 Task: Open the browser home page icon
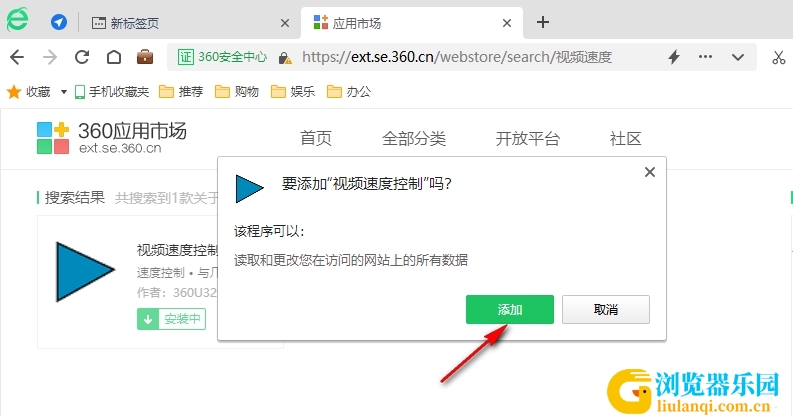114,57
